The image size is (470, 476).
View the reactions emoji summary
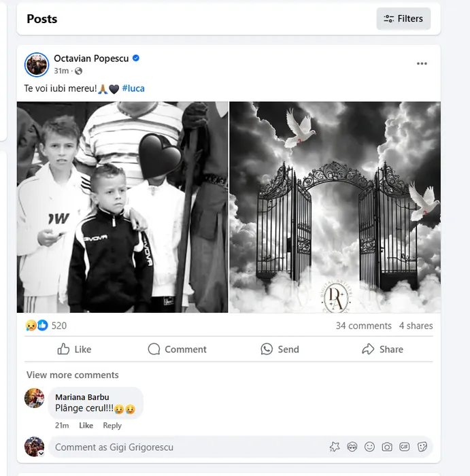point(37,326)
